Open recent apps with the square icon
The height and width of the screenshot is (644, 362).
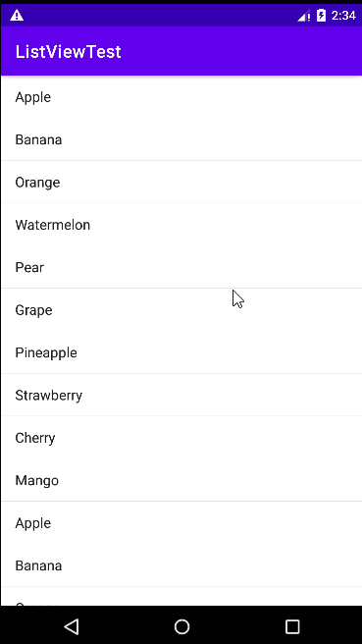point(292,626)
